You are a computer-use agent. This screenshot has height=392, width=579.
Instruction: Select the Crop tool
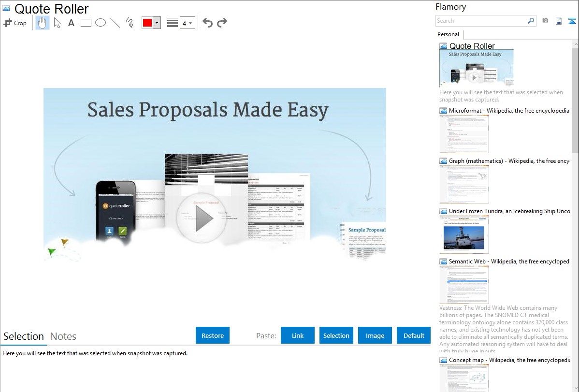15,23
